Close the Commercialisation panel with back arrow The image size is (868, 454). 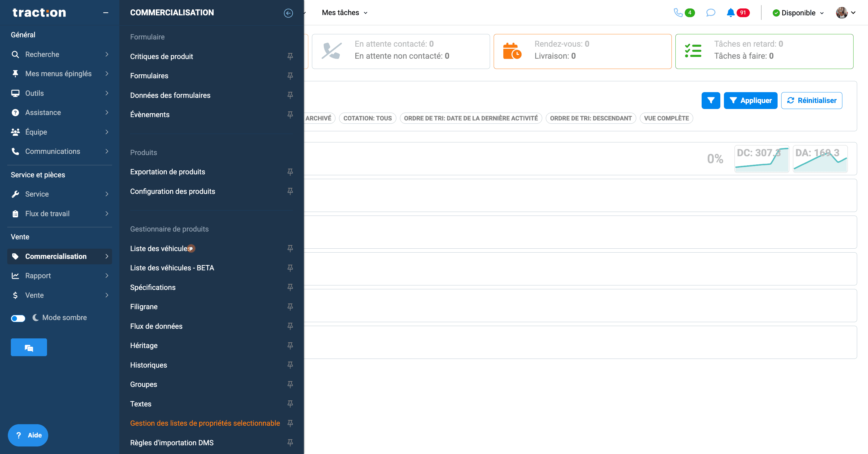tap(288, 13)
